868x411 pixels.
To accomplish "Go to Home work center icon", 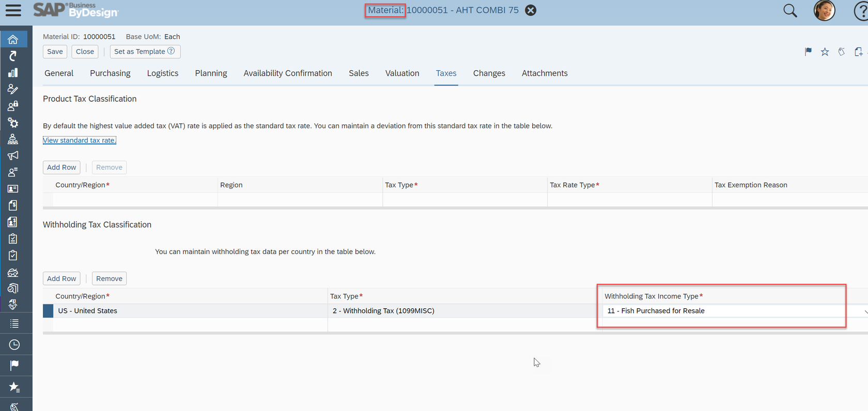I will (x=13, y=40).
